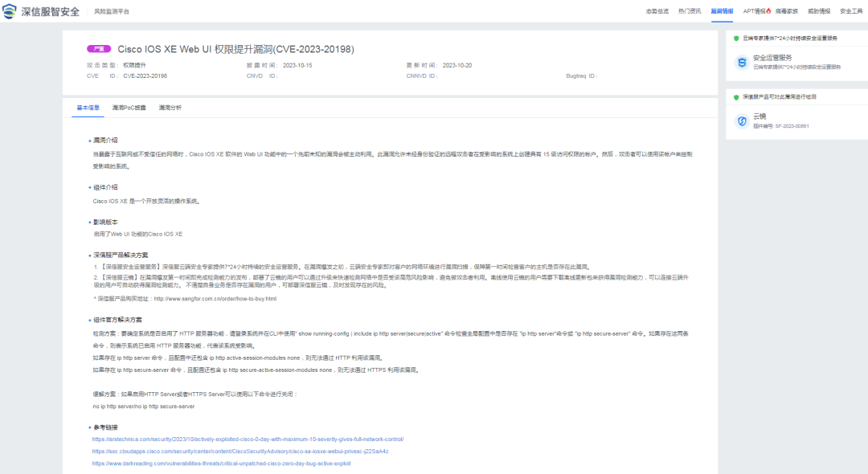Click the red flame icon beside APT情报
The image size is (868, 474).
tap(768, 10)
